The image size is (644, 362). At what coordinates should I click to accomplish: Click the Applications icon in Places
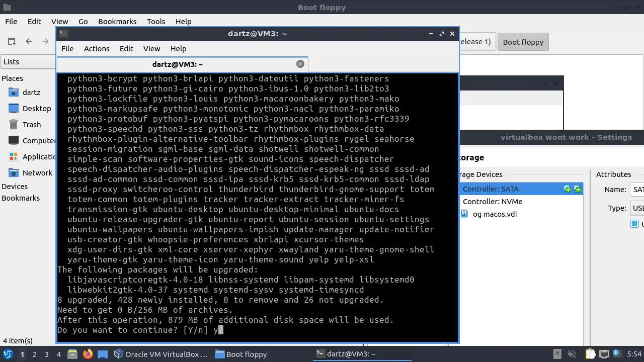pos(14,157)
